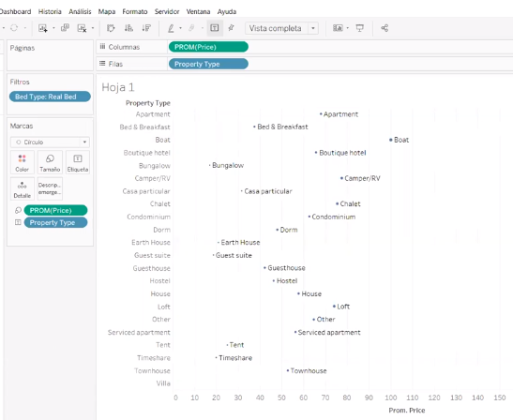Click label icon beside Property Type in Marcas
513x420 pixels.
(18, 222)
